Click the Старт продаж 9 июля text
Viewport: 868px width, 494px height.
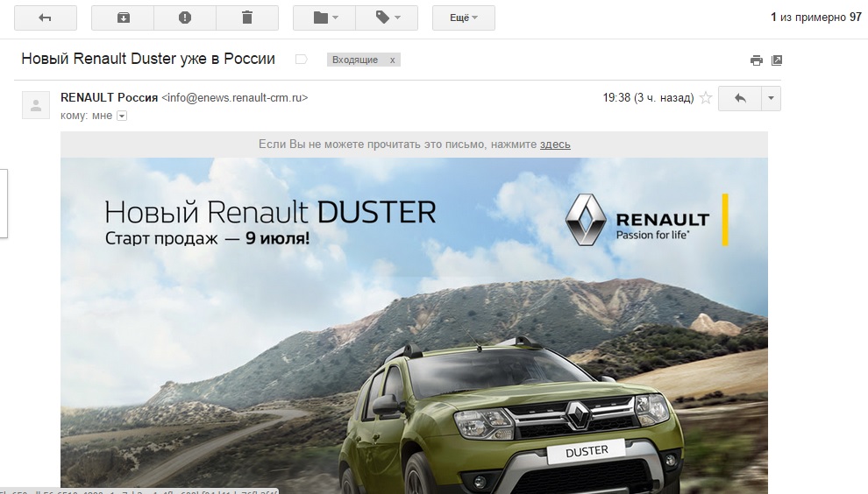207,238
